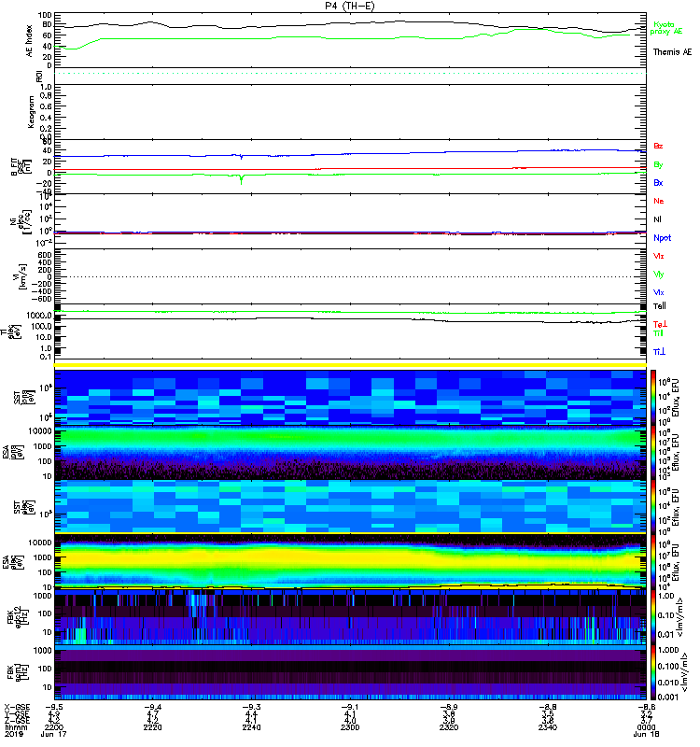Image resolution: width=700 pixels, height=747 pixels.
Task: Select the red "Ne" density legend label
Action: point(659,201)
